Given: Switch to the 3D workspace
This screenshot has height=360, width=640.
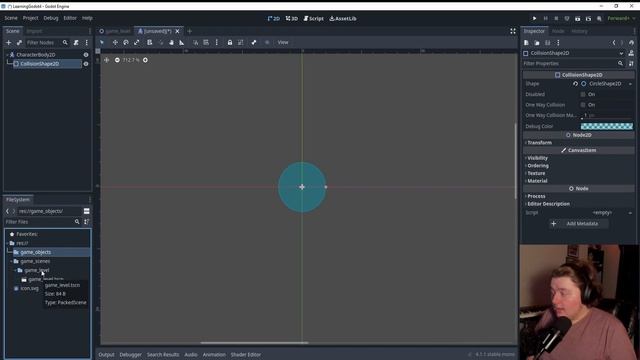Looking at the screenshot, I should click(292, 18).
